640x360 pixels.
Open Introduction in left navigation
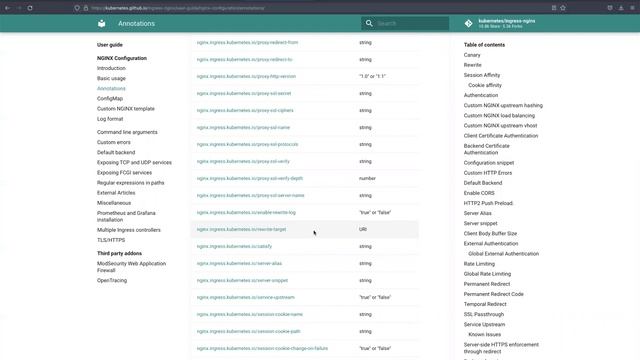(111, 68)
